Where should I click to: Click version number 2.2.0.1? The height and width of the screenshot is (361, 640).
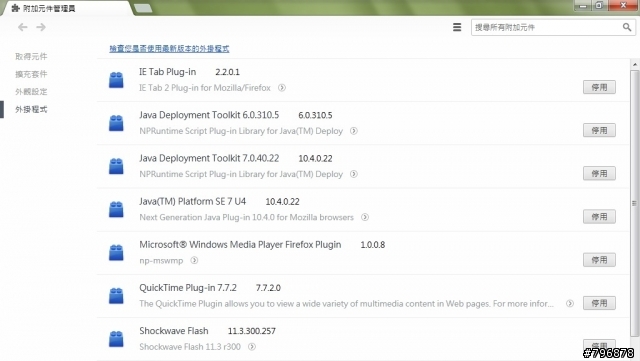coord(227,72)
